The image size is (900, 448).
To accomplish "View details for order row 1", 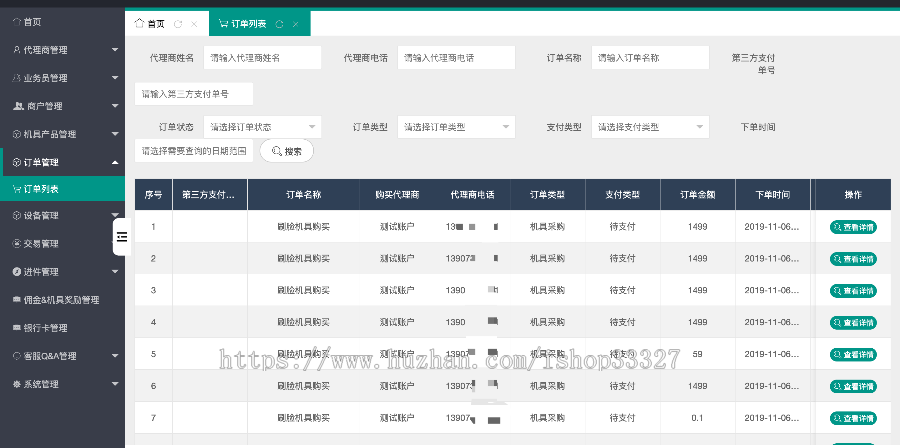I will click(x=853, y=227).
